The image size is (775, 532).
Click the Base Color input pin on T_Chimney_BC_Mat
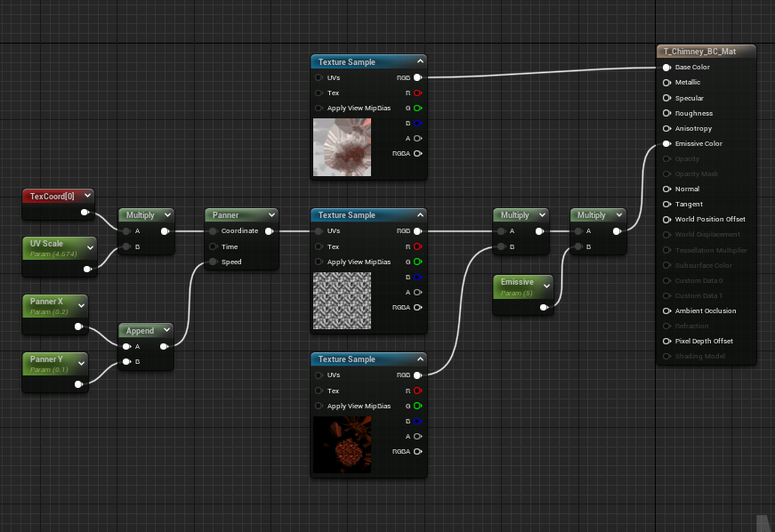[666, 67]
